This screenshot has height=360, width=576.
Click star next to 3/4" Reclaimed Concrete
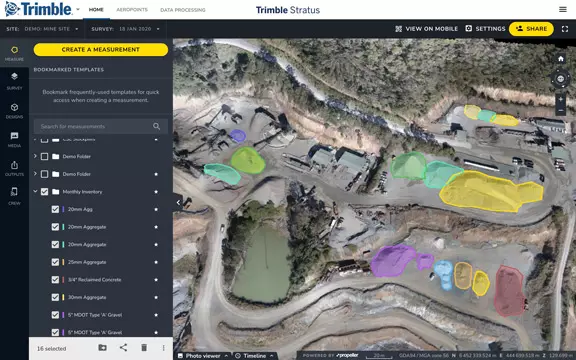(156, 280)
